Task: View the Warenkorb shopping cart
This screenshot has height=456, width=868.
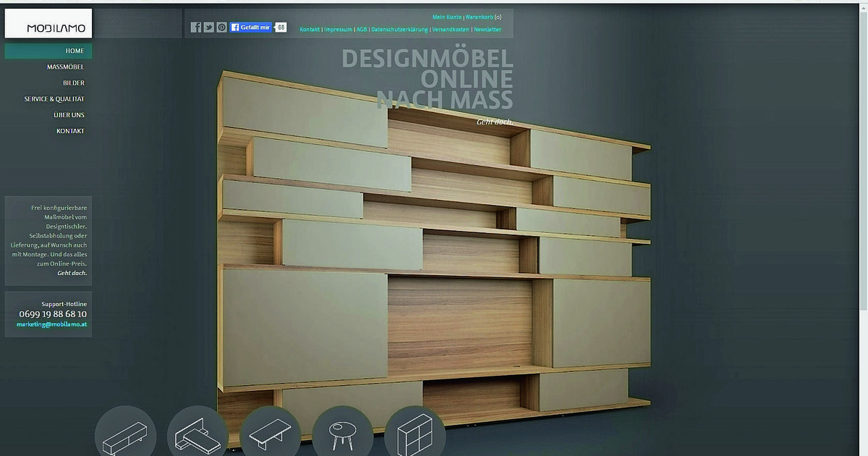Action: 480,17
